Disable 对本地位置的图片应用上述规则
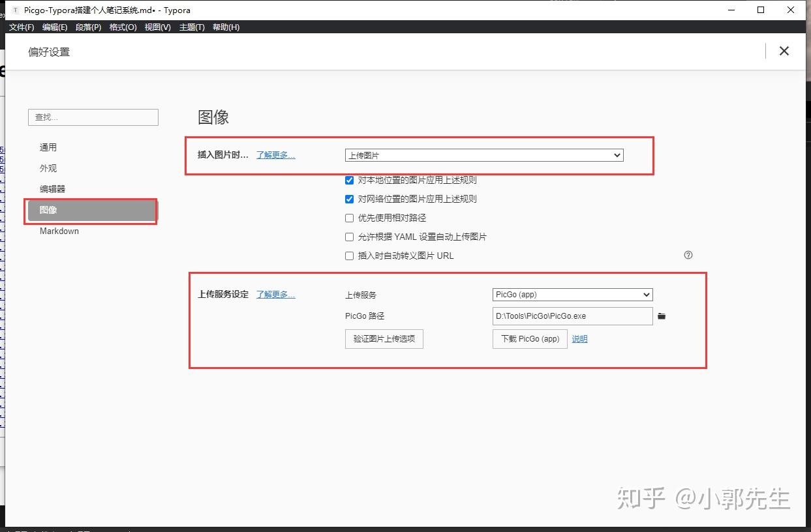The width and height of the screenshot is (811, 532). [x=349, y=180]
